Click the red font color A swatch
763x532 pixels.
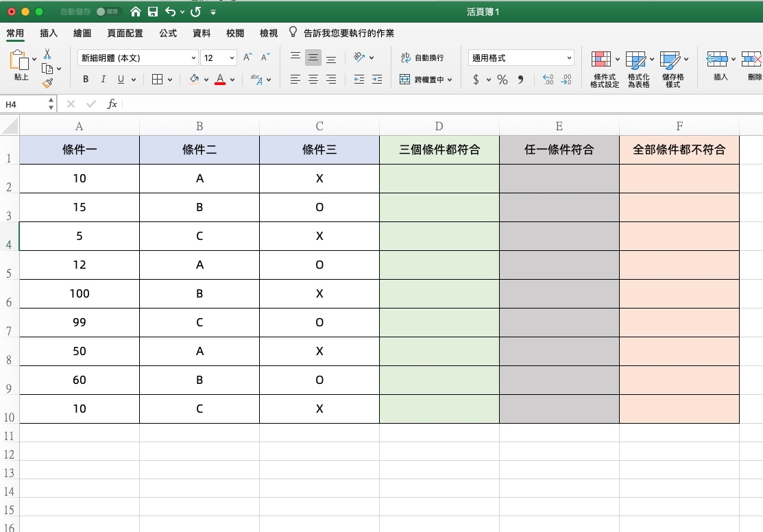click(220, 80)
